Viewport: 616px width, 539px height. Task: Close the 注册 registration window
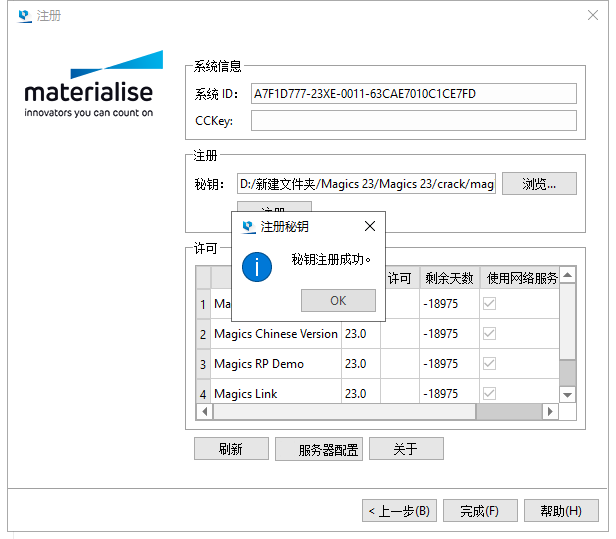[593, 15]
